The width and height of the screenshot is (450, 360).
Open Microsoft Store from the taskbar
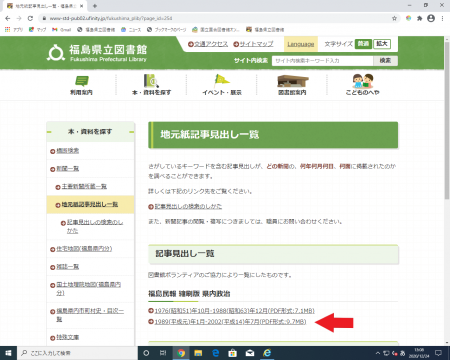[233, 353]
